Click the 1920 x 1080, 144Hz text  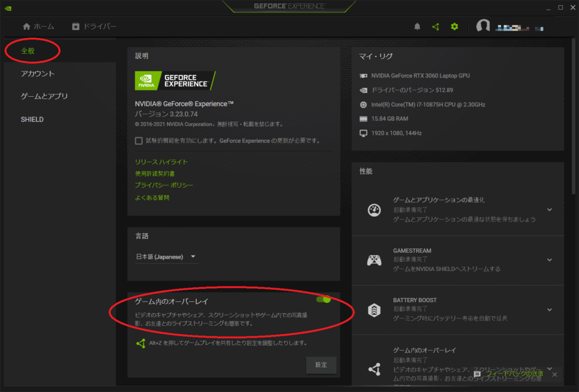(x=396, y=133)
